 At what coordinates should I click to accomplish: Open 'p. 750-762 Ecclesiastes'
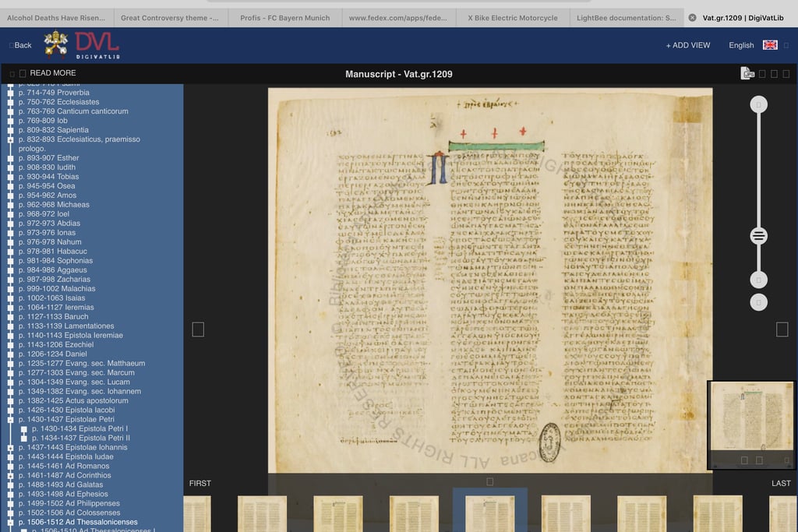coord(59,102)
